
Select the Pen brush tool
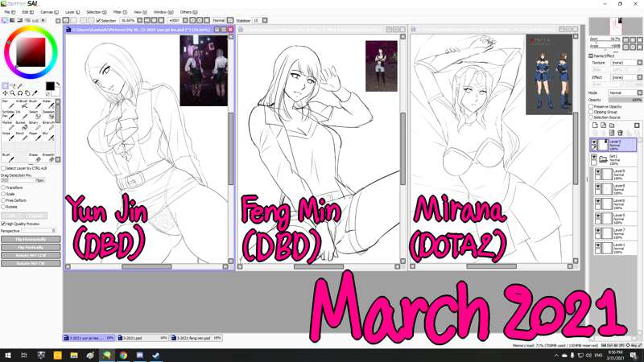pyautogui.click(x=6, y=105)
